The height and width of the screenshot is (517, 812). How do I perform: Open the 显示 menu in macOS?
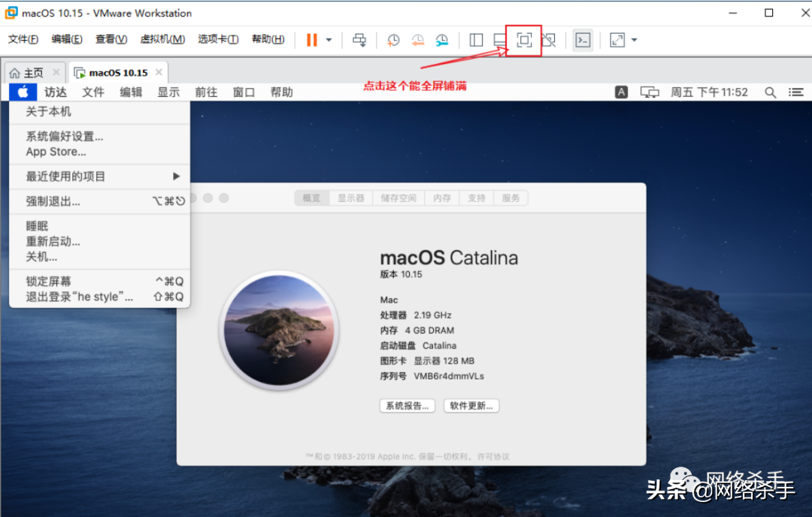pos(168,92)
